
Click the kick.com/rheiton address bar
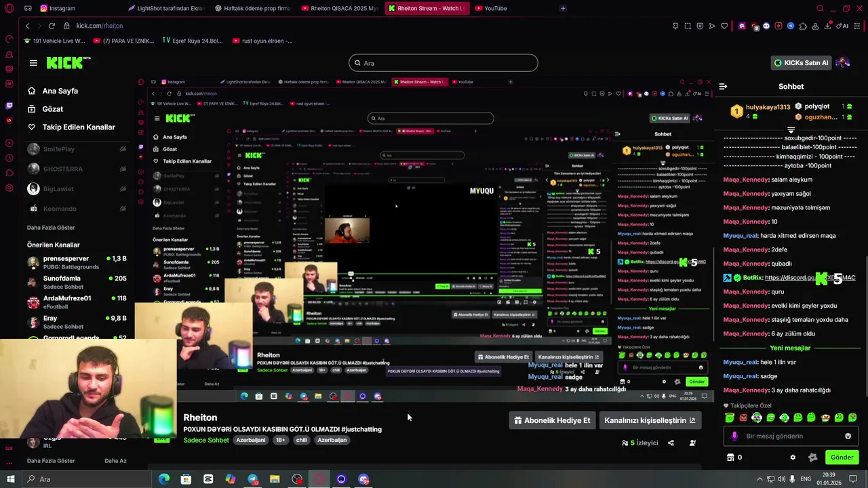(100, 26)
